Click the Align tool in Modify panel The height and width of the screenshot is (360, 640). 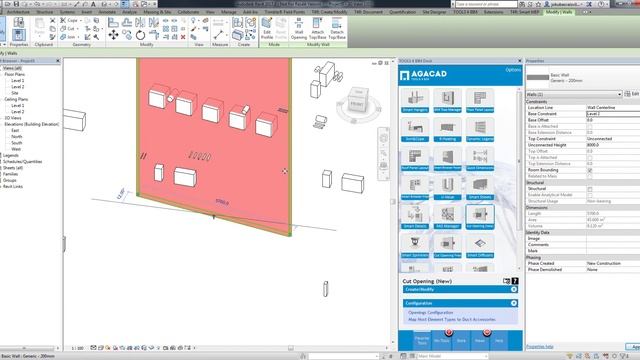tap(113, 22)
